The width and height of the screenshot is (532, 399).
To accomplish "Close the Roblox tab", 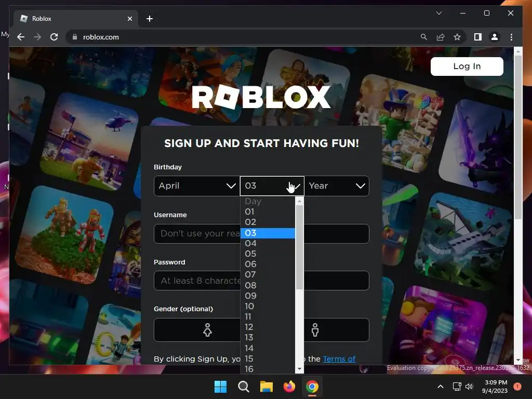I will coord(129,19).
